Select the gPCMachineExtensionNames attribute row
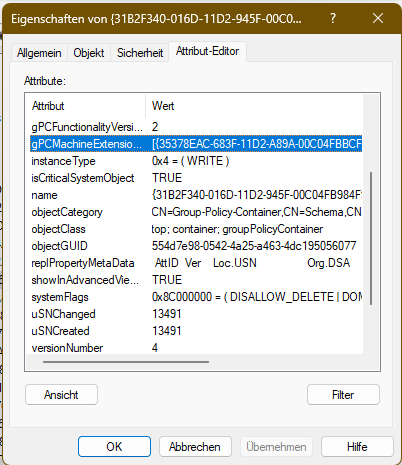402x465 pixels. (196, 144)
